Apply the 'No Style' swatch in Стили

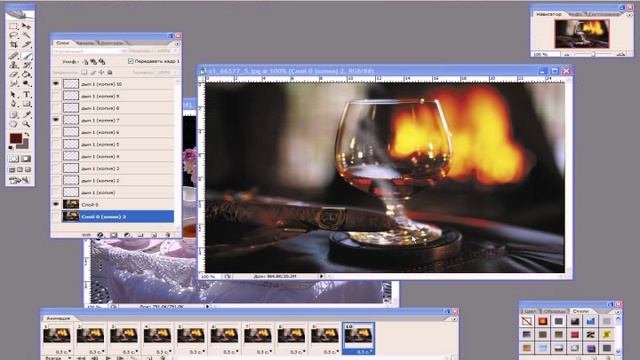527,321
